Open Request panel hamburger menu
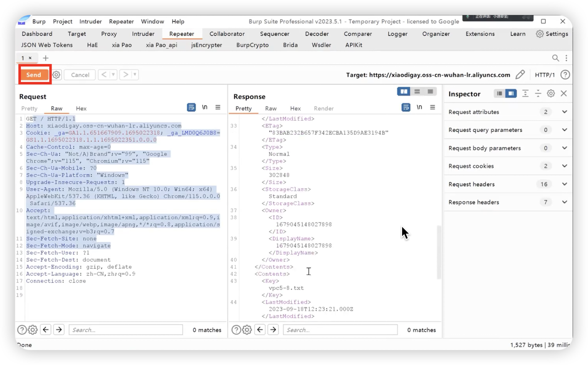This screenshot has width=588, height=365. point(218,107)
